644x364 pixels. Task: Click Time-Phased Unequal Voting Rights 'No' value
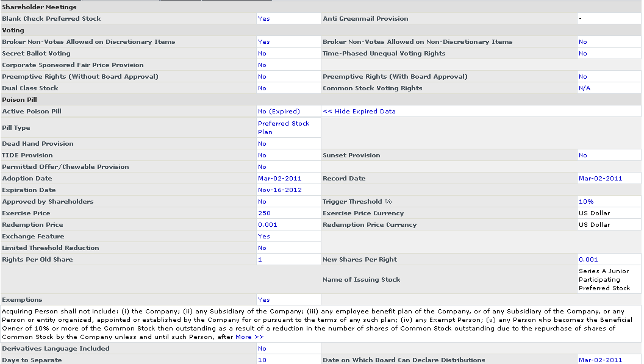pos(583,54)
